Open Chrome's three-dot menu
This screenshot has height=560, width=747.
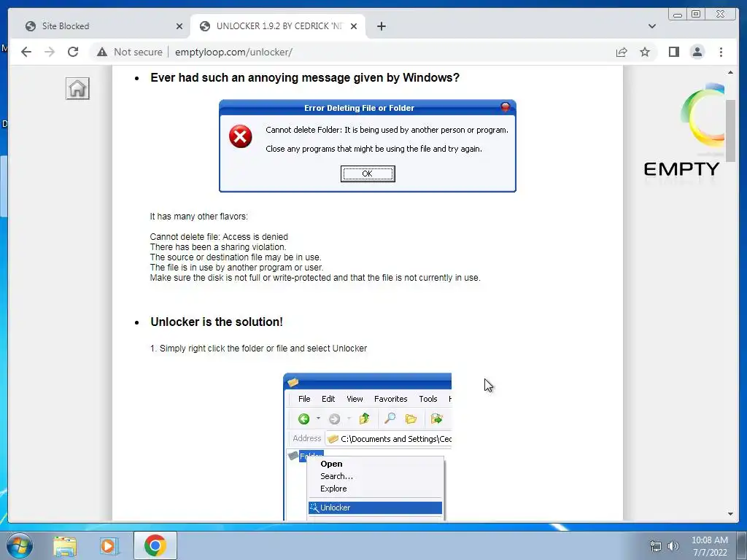pos(721,52)
